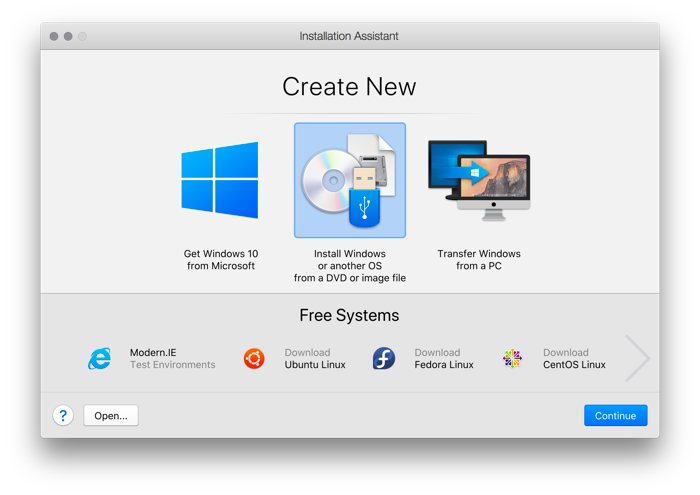Viewport: 700px width, 495px height.
Task: Click the Open... button
Action: 111,416
